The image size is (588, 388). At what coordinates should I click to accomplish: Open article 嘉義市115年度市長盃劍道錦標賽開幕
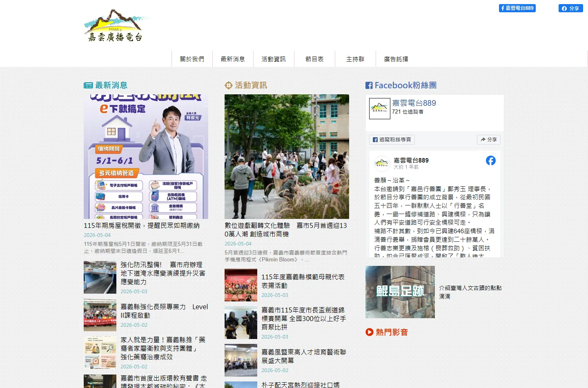[x=304, y=319]
